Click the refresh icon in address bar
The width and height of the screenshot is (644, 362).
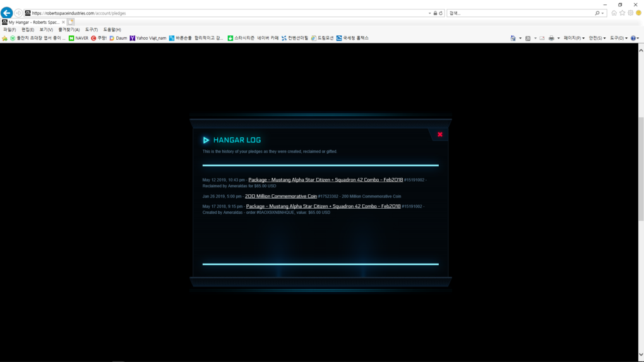(x=441, y=13)
